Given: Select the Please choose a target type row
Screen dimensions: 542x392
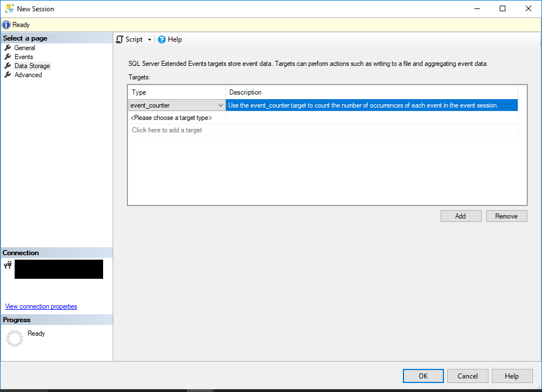Looking at the screenshot, I should pos(171,118).
